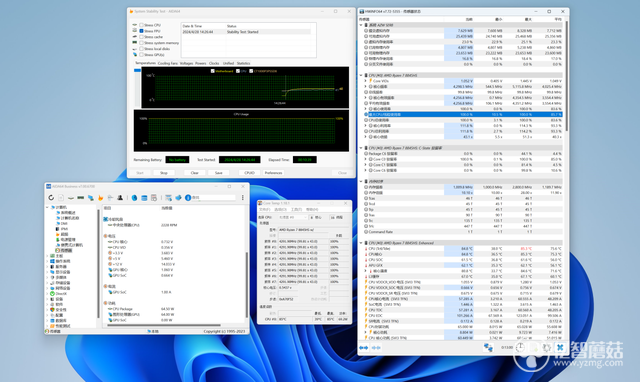Open the AIDA64 toolbar three-dot menu

coord(242,198)
